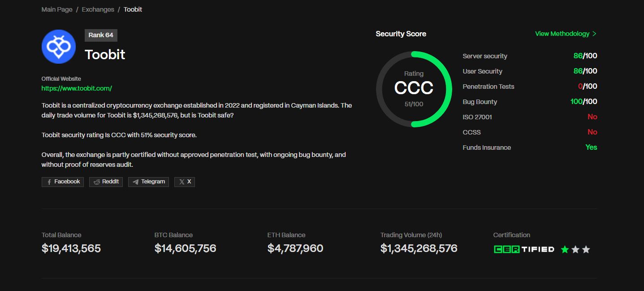The width and height of the screenshot is (644, 291).
Task: Open the Facebook social link
Action: [x=63, y=182]
